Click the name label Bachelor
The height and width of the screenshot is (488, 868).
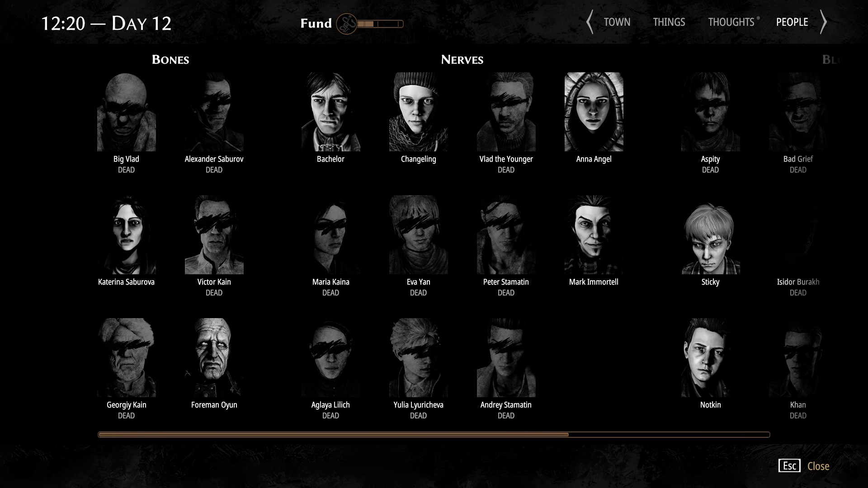pos(330,159)
